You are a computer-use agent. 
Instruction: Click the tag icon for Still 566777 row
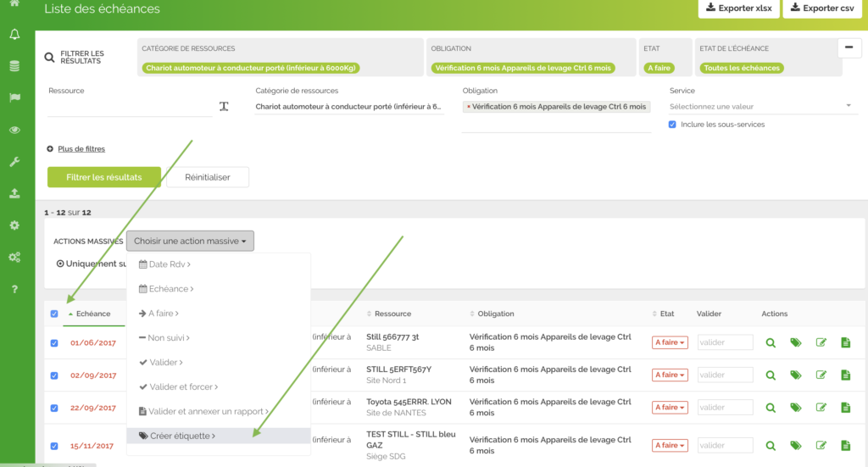coord(795,343)
